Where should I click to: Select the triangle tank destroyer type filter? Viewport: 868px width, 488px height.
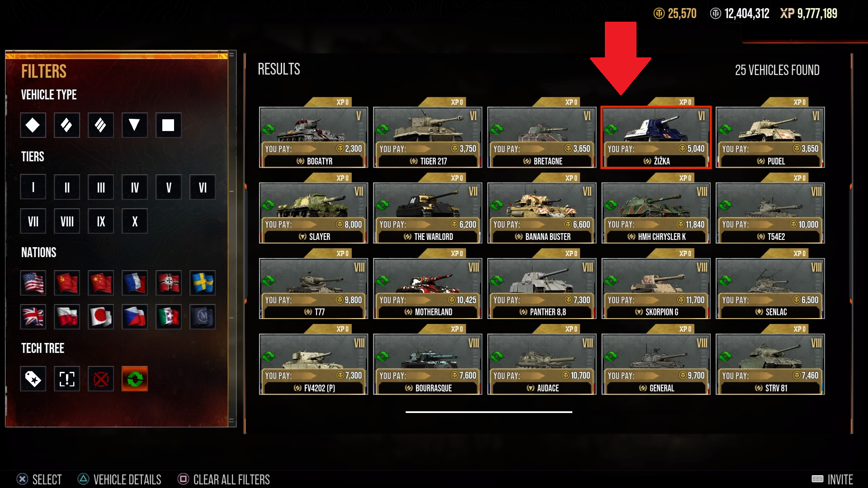[135, 125]
